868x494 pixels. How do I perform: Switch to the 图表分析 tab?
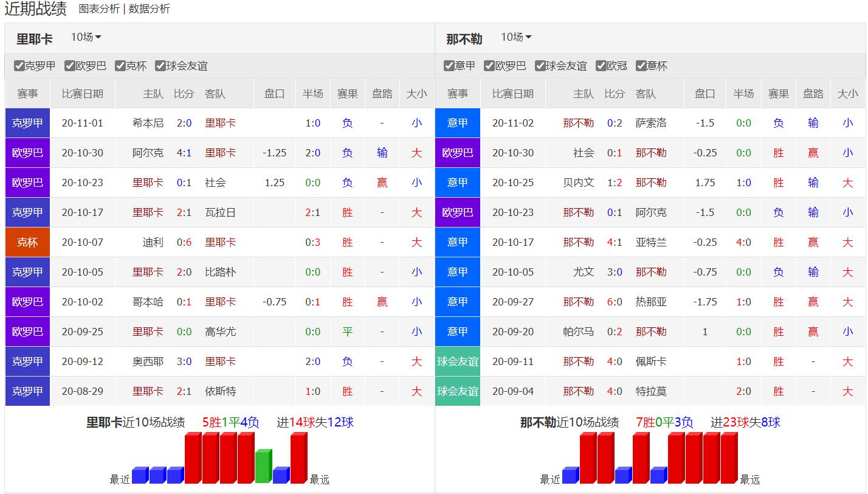99,9
